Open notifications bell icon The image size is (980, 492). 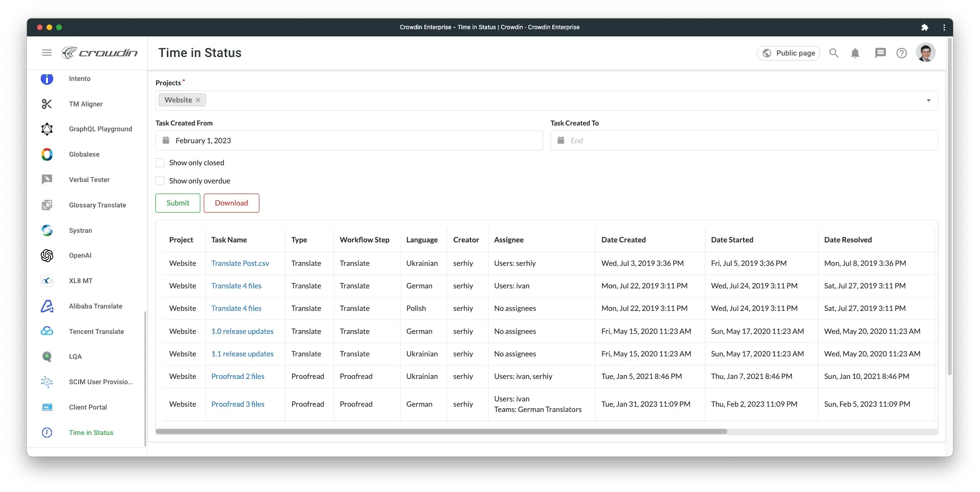click(x=855, y=53)
